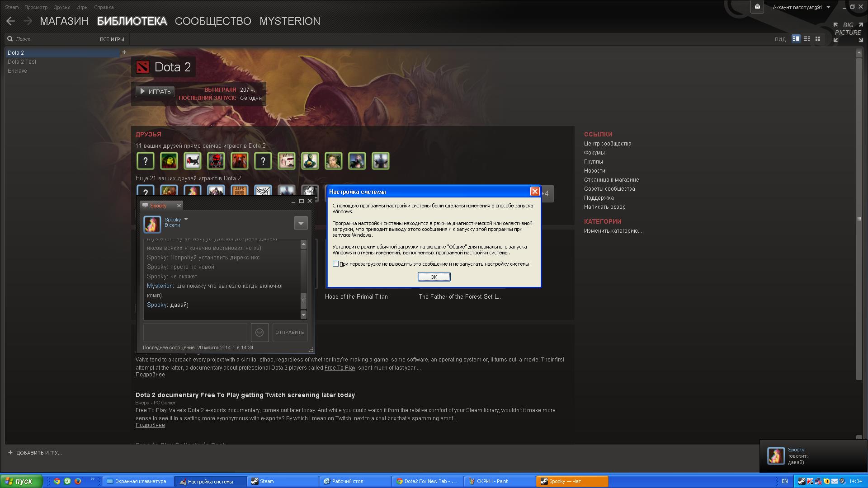
Task: Open Spooky chat notification popup
Action: click(x=814, y=456)
